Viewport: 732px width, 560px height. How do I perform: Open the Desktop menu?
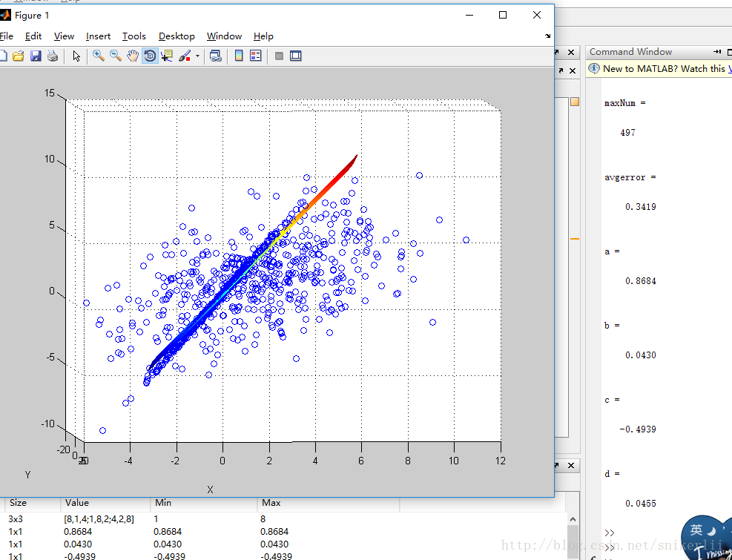[x=177, y=36]
